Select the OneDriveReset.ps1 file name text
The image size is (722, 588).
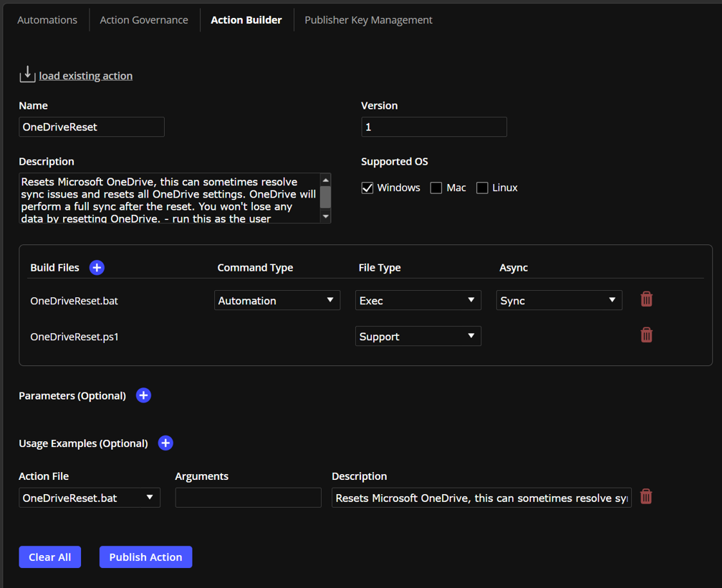click(x=74, y=337)
